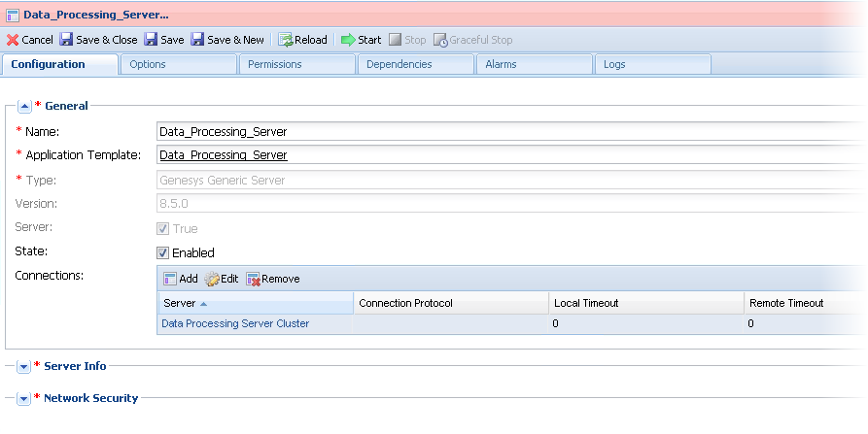Expand the Network Security section

[x=23, y=399]
